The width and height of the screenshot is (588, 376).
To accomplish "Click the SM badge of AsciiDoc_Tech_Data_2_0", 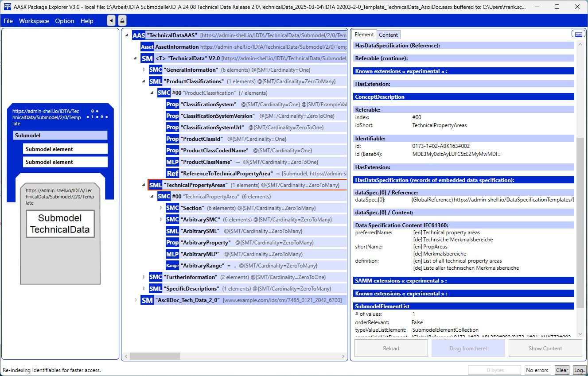I will [147, 300].
